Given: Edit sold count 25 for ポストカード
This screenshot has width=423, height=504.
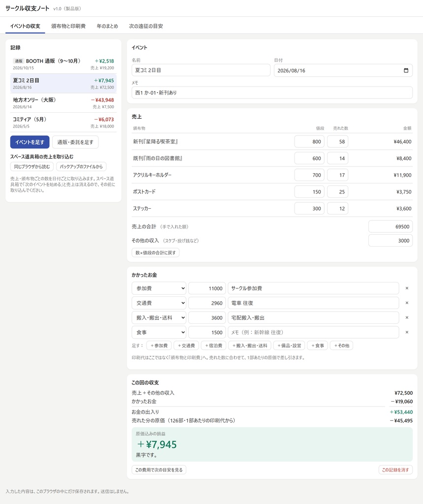Looking at the screenshot, I should [x=337, y=191].
